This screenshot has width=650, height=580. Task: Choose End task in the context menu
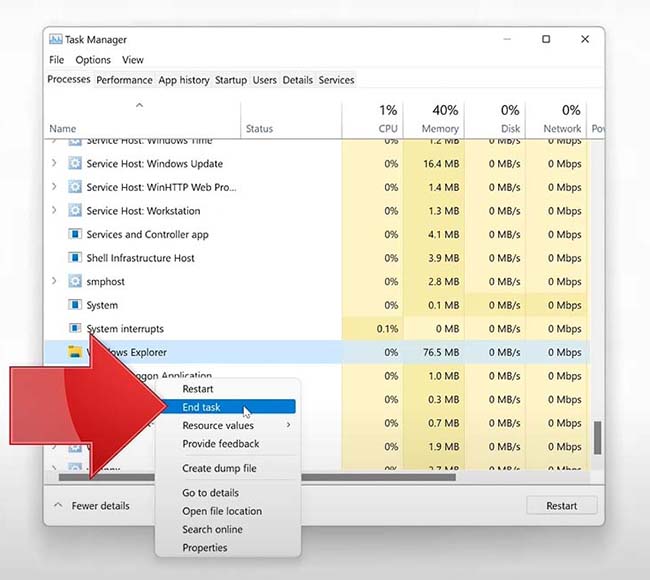click(228, 407)
